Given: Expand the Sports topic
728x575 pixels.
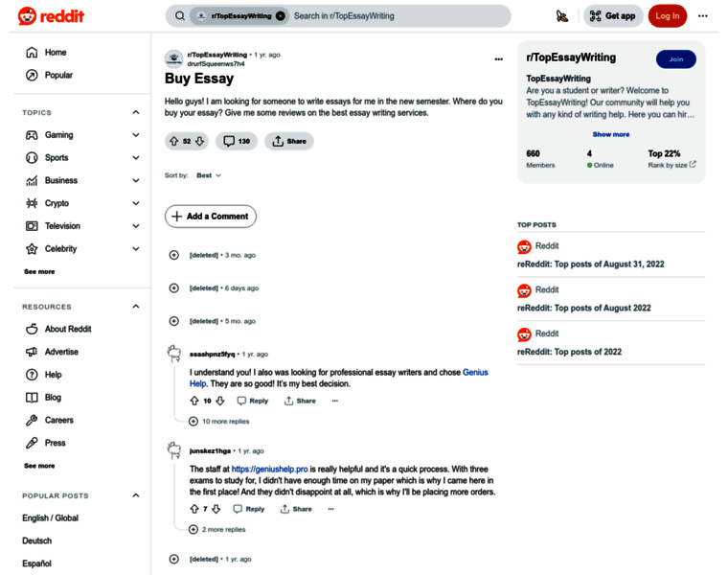Looking at the screenshot, I should pos(136,157).
